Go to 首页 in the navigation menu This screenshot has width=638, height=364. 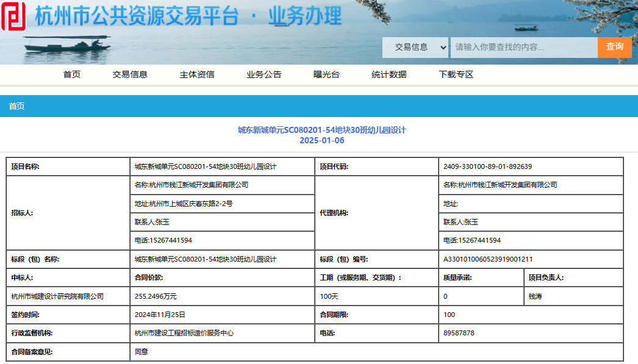click(x=71, y=74)
